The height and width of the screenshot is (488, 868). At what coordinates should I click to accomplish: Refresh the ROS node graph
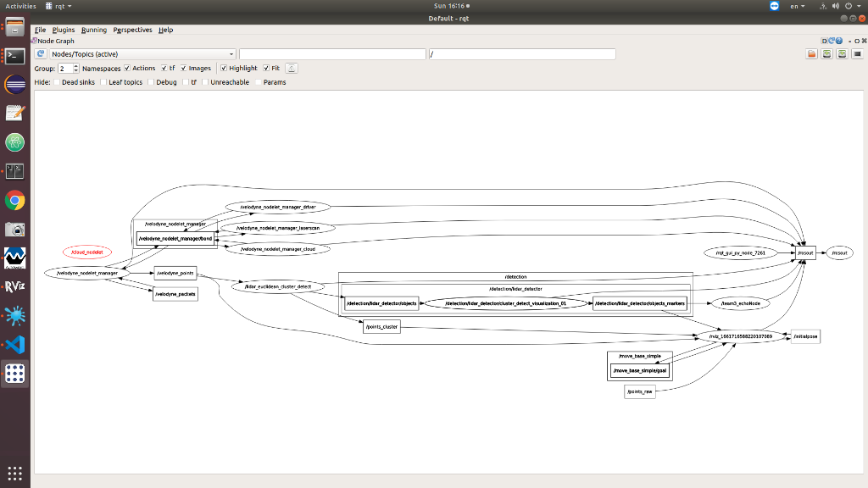tap(41, 53)
